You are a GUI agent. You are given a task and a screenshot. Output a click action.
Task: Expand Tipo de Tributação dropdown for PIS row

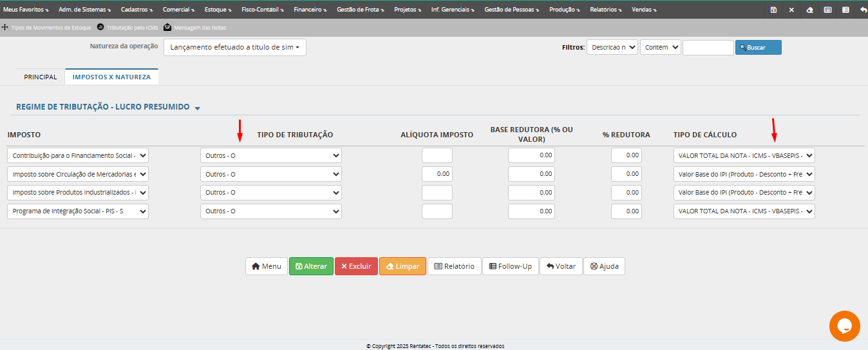(270, 211)
